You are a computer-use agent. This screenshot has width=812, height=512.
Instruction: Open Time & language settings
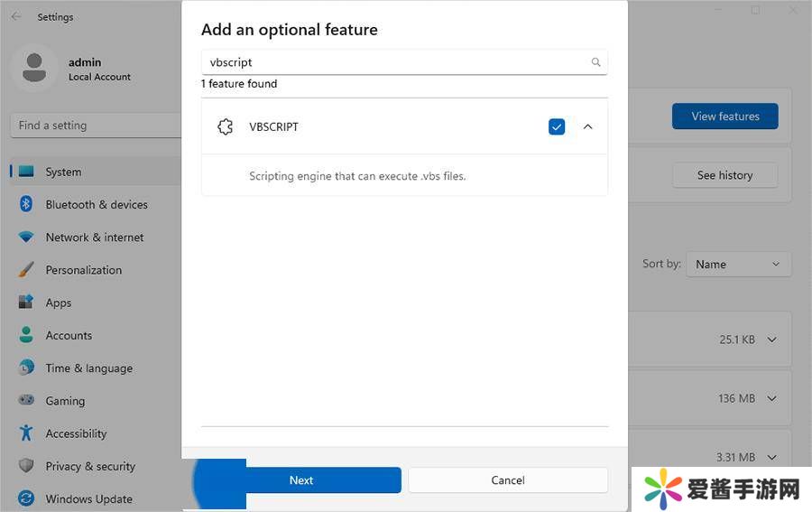coord(88,368)
